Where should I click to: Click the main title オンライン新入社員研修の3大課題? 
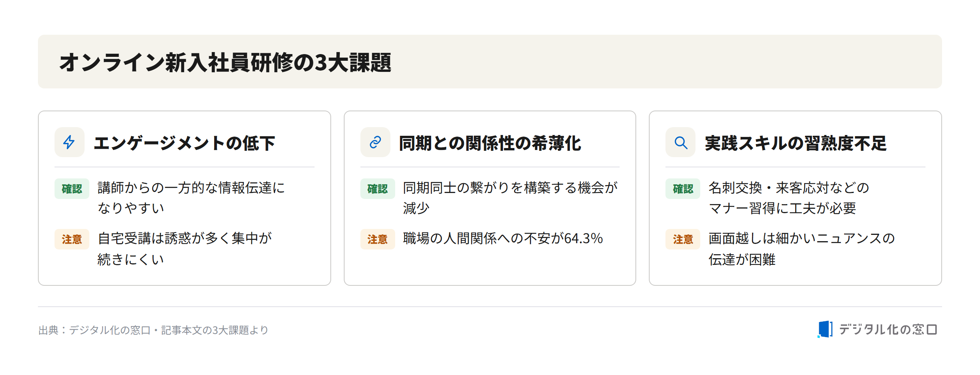[225, 62]
